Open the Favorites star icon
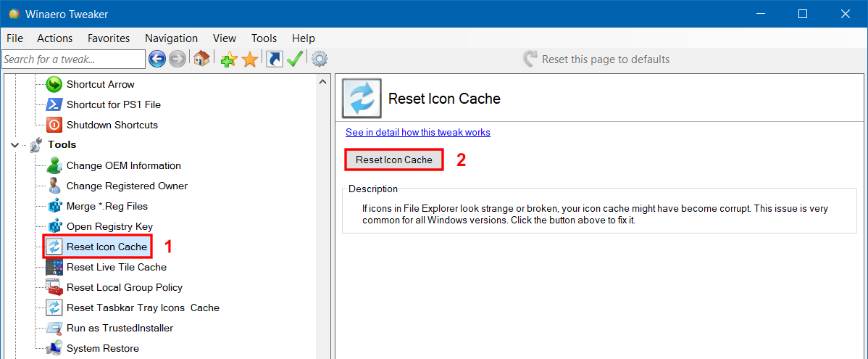Image resolution: width=868 pixels, height=359 pixels. coord(250,59)
